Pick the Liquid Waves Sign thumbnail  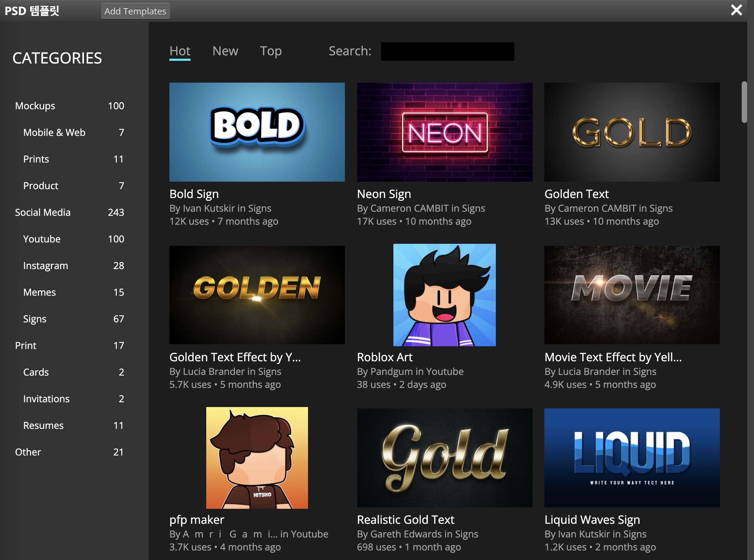632,458
